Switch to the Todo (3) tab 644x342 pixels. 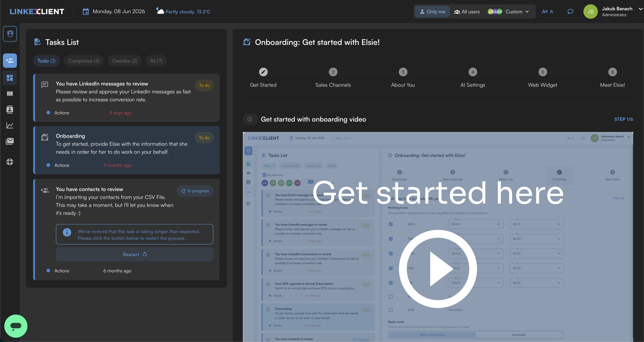46,61
